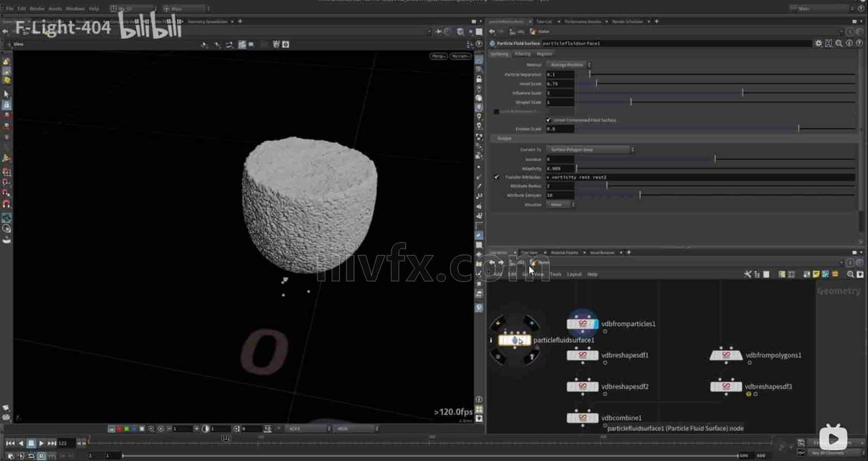Click the Stop playback button

[x=31, y=444]
